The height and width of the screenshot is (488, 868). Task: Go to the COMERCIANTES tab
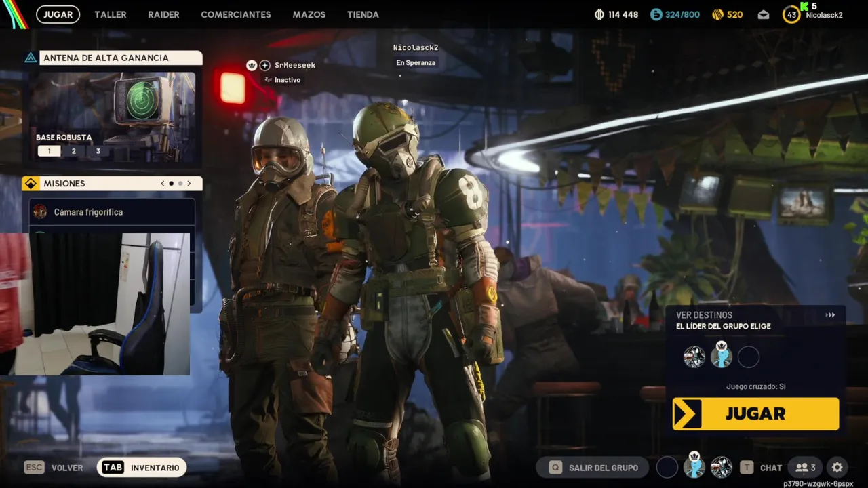(236, 14)
